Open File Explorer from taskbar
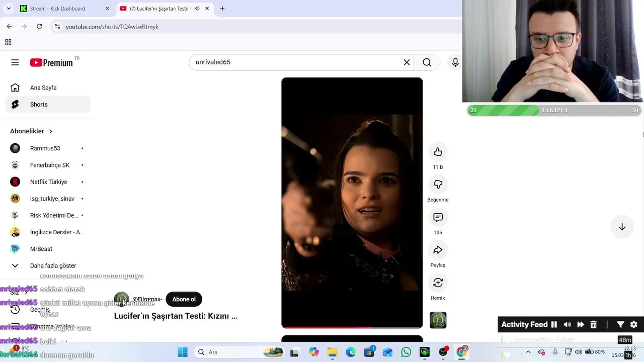The height and width of the screenshot is (362, 644). (332, 352)
